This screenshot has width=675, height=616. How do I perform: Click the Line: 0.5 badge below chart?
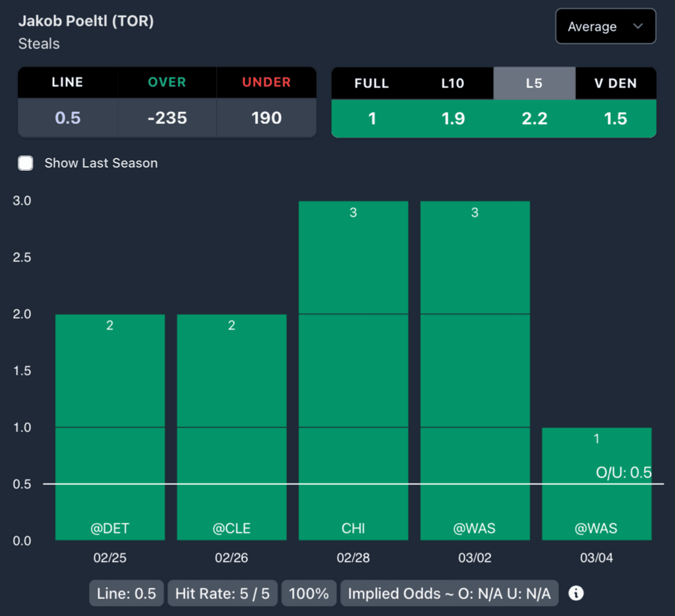[x=126, y=593]
